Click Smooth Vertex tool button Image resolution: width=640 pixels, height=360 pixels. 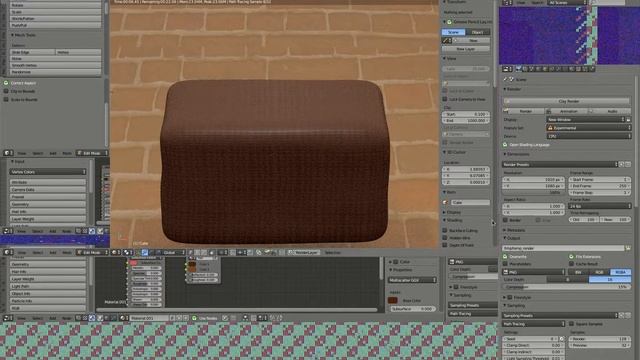[55, 65]
